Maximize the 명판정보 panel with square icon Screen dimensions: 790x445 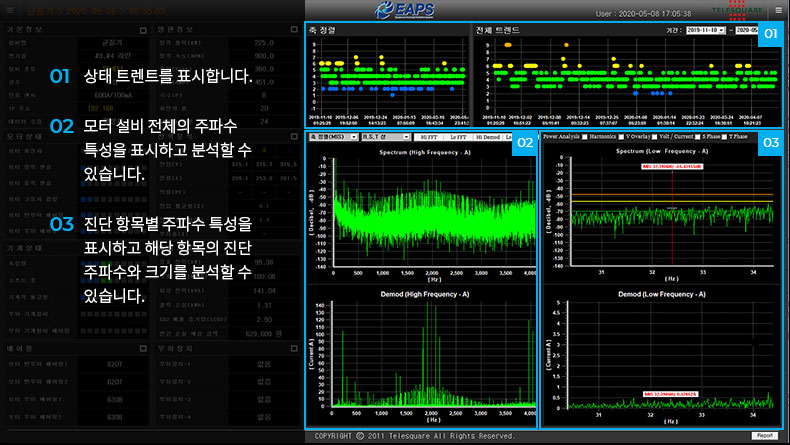click(x=294, y=29)
